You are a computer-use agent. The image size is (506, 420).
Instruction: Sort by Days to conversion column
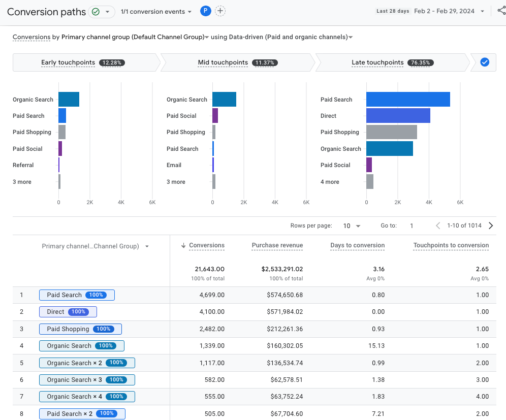click(x=358, y=245)
